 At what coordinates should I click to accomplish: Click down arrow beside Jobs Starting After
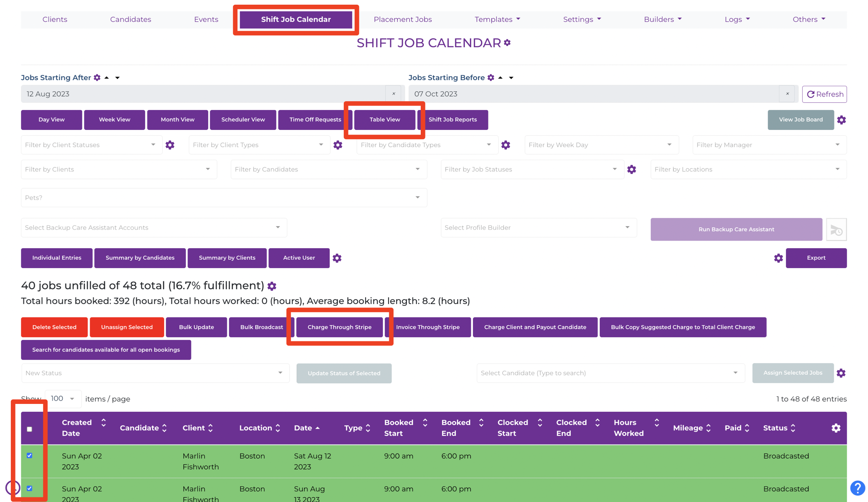(x=117, y=78)
